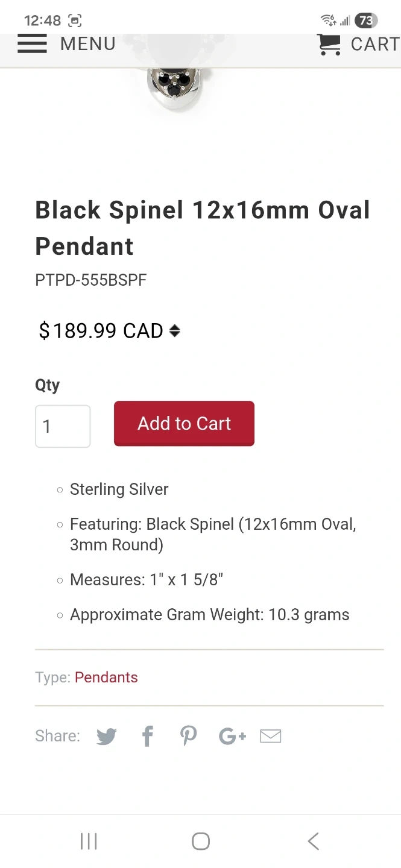Pin product on Pinterest
401x868 pixels.
click(x=189, y=736)
